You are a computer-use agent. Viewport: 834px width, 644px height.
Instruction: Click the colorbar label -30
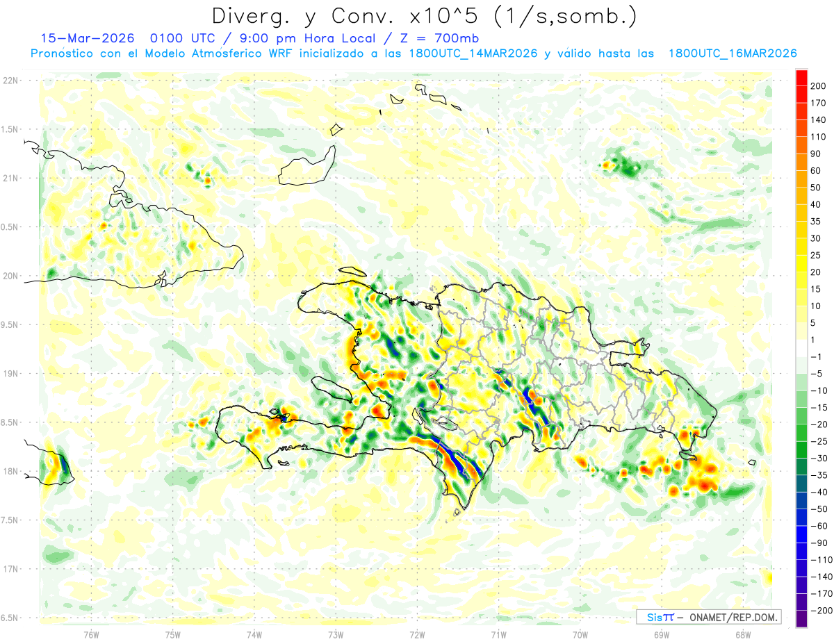point(820,459)
